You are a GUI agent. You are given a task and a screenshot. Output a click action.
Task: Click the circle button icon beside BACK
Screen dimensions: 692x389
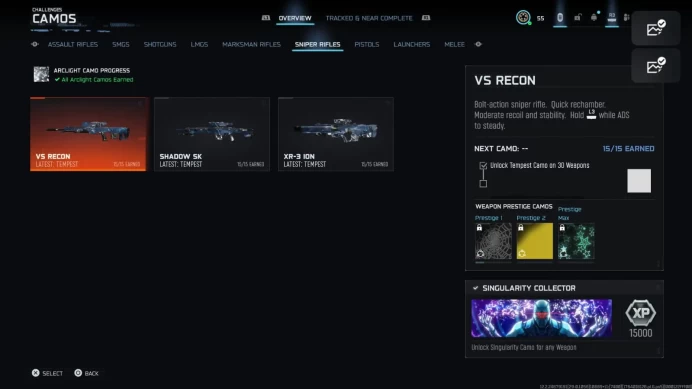click(x=78, y=373)
